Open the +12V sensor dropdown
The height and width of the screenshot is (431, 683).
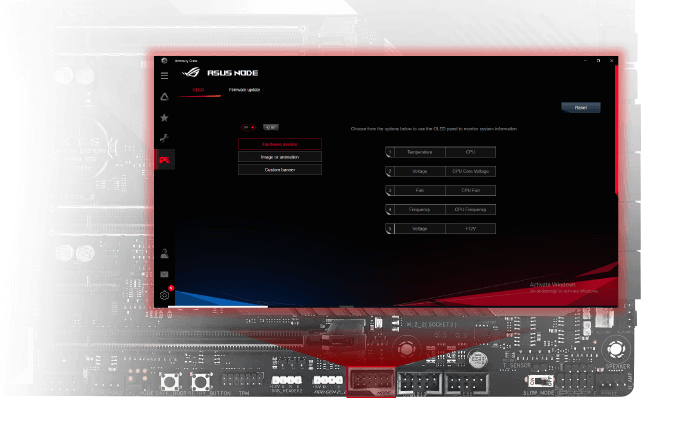[x=470, y=229]
